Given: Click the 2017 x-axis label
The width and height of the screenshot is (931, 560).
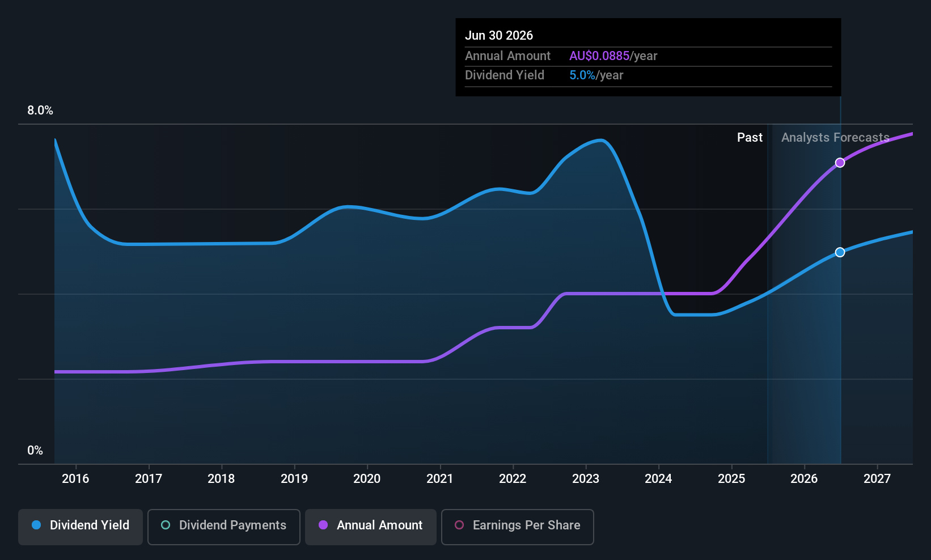Looking at the screenshot, I should point(149,478).
